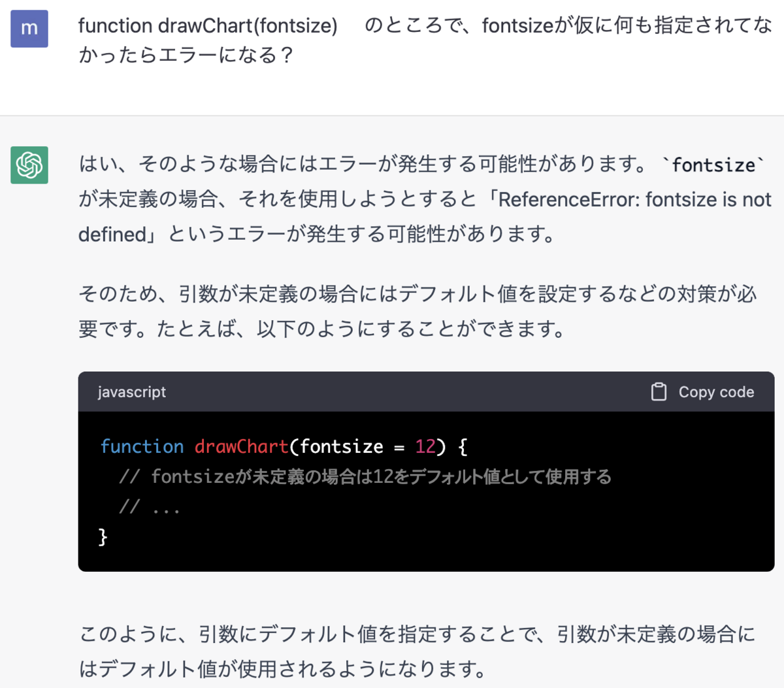Screen dimensions: 784x688
Task: Click the blue function keyword in code
Action: tap(142, 446)
